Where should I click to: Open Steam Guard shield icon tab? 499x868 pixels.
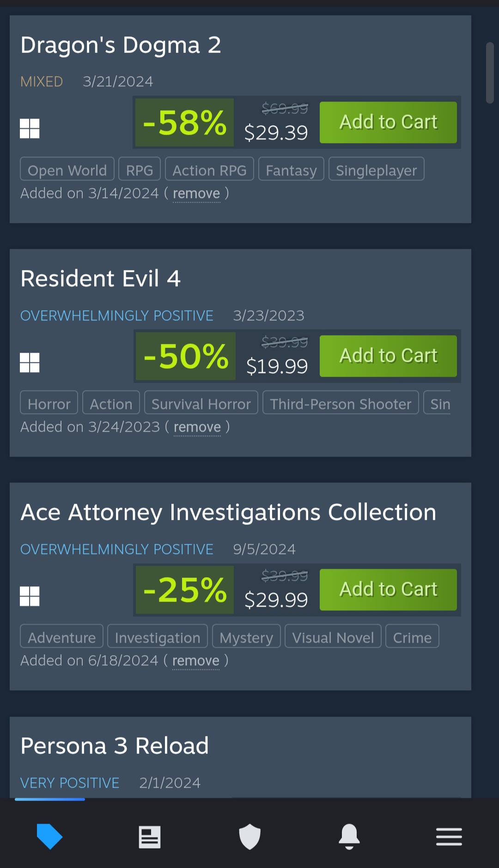(249, 837)
